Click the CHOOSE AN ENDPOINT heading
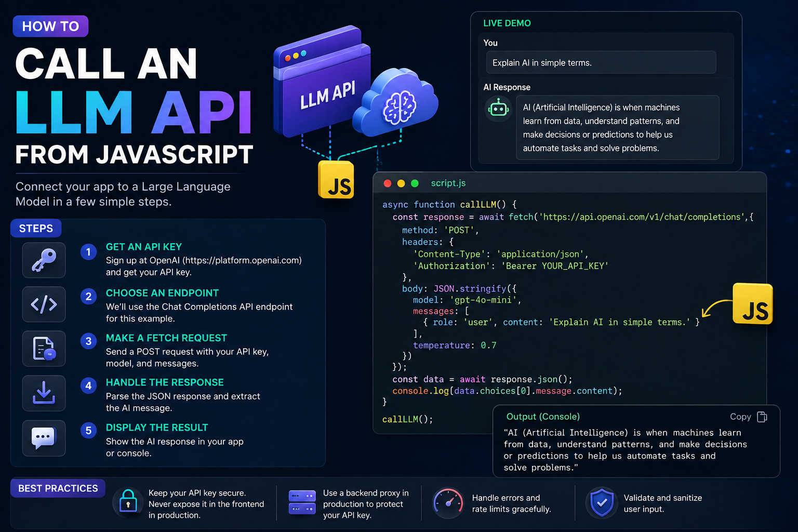The image size is (798, 532). [162, 293]
